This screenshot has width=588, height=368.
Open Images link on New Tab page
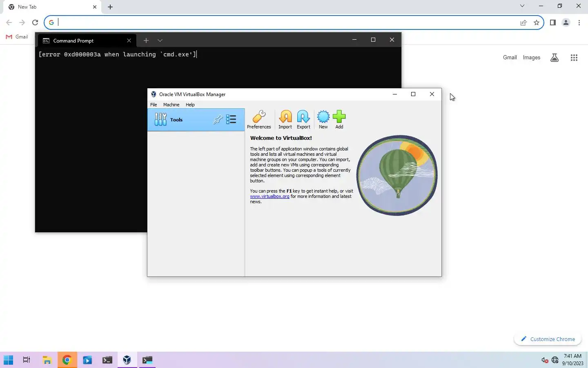(x=532, y=58)
